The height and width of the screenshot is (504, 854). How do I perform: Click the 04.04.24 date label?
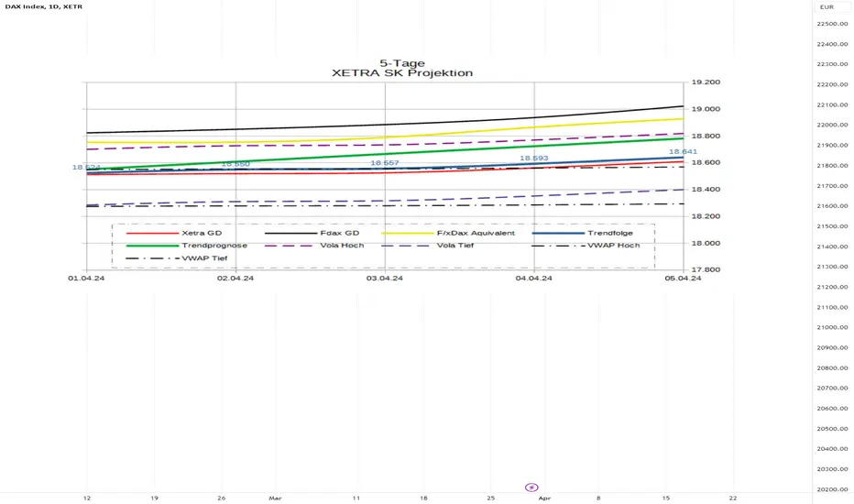point(533,279)
